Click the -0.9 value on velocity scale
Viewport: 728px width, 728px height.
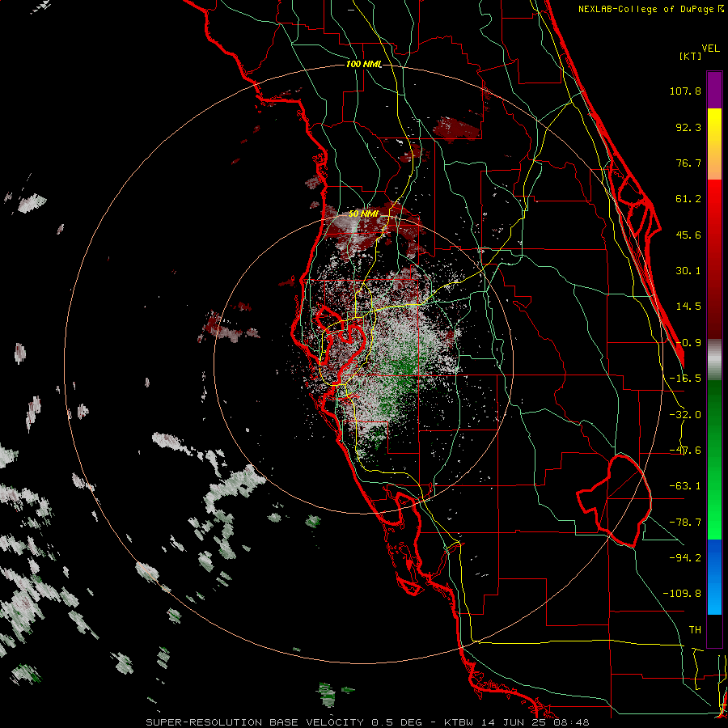click(x=688, y=343)
